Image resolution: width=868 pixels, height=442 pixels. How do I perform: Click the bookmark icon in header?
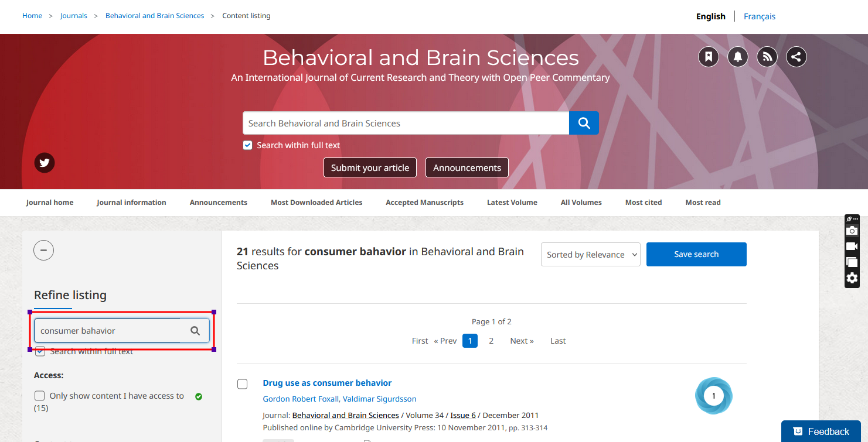[x=708, y=57]
